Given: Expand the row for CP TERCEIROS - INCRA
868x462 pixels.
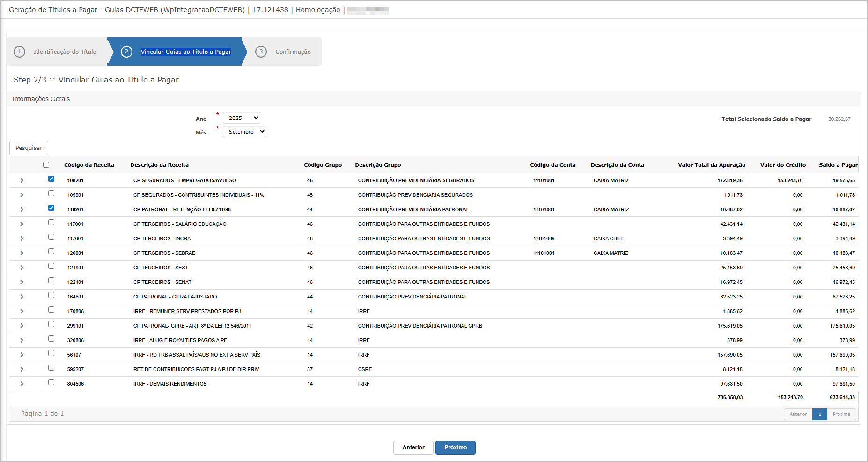Looking at the screenshot, I should tap(22, 238).
